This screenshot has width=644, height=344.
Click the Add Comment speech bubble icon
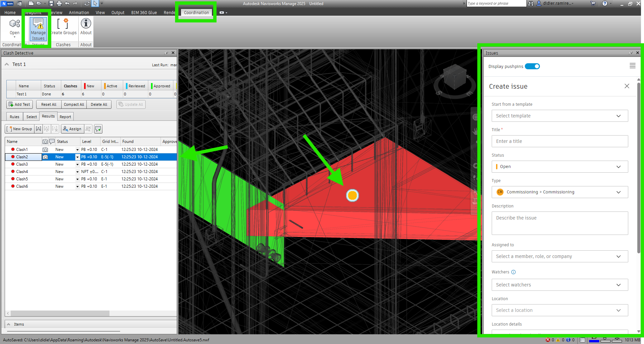pyautogui.click(x=98, y=129)
